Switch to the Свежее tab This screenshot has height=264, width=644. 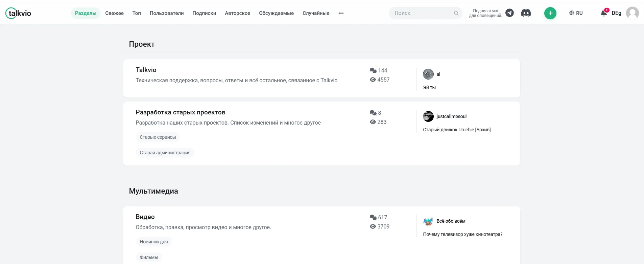click(114, 13)
